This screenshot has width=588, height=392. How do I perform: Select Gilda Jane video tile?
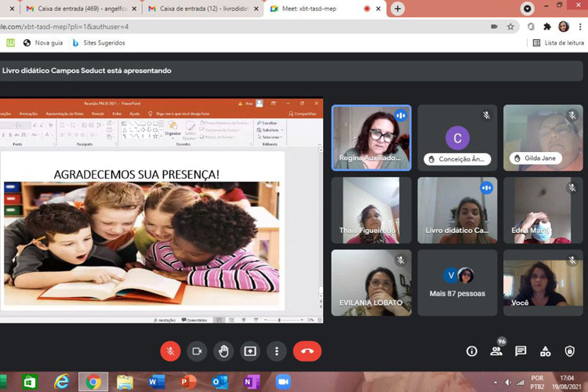tap(543, 138)
